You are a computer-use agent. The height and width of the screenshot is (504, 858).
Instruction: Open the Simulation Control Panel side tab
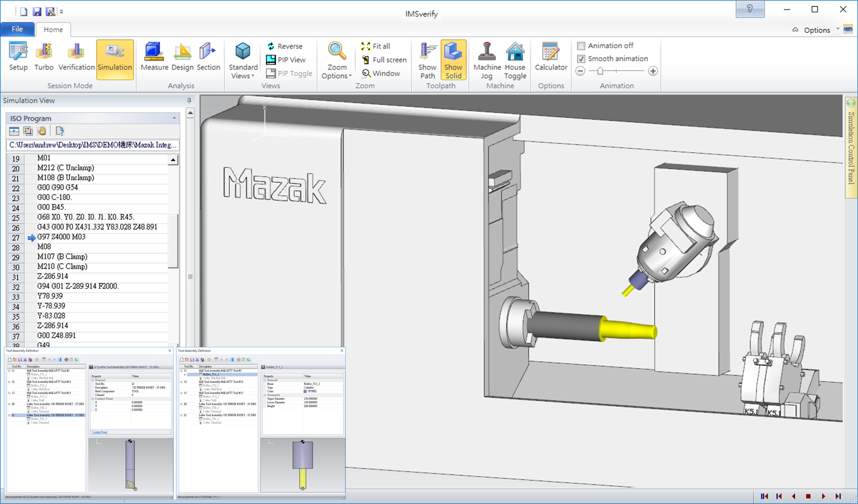tap(851, 148)
